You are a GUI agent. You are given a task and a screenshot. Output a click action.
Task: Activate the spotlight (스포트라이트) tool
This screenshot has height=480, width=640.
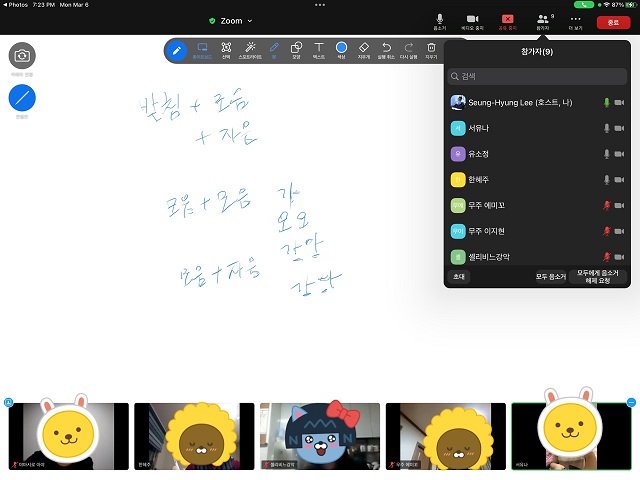tap(250, 51)
